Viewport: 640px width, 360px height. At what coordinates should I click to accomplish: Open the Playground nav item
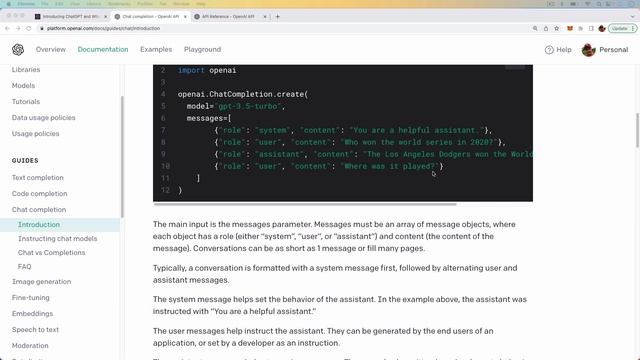click(202, 49)
